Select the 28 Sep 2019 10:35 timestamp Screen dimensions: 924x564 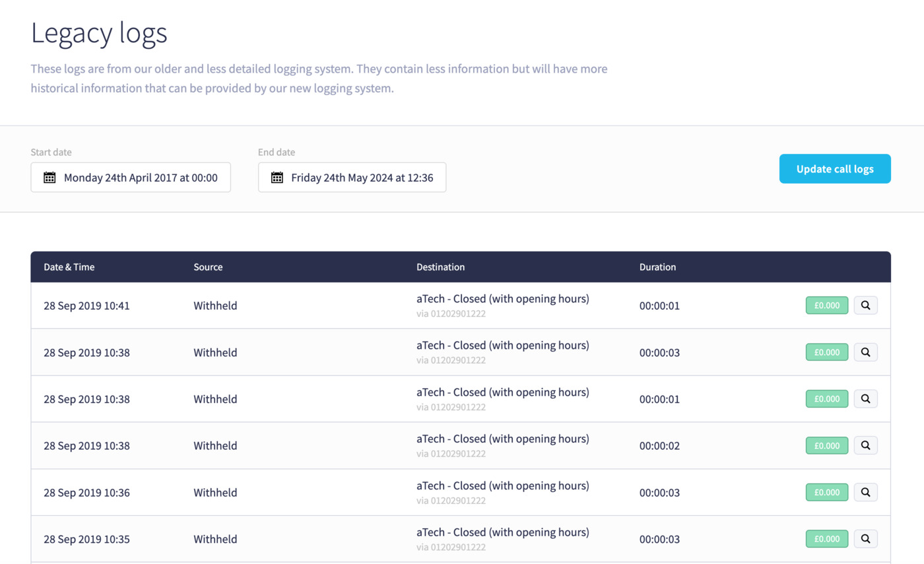(x=86, y=540)
